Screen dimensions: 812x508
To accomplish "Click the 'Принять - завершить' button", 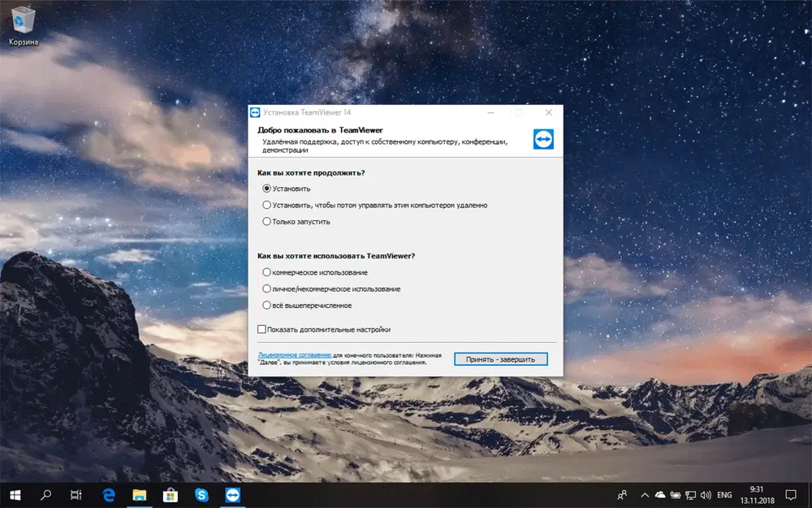I will pyautogui.click(x=501, y=359).
